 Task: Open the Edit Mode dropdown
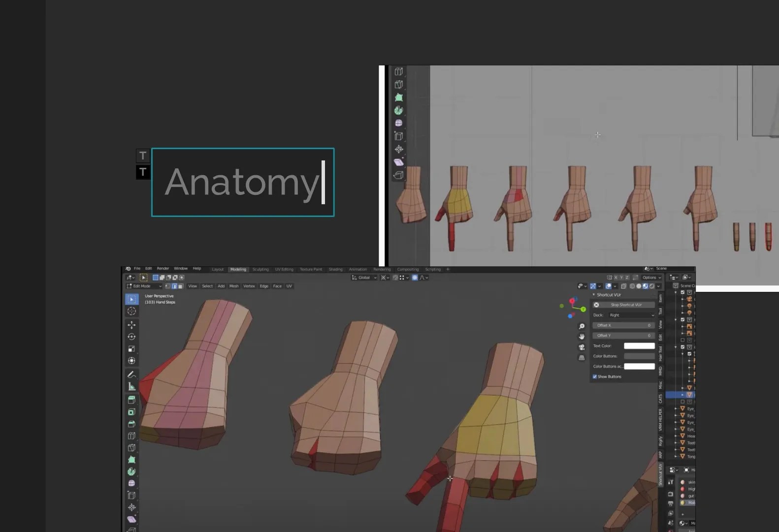pos(144,286)
